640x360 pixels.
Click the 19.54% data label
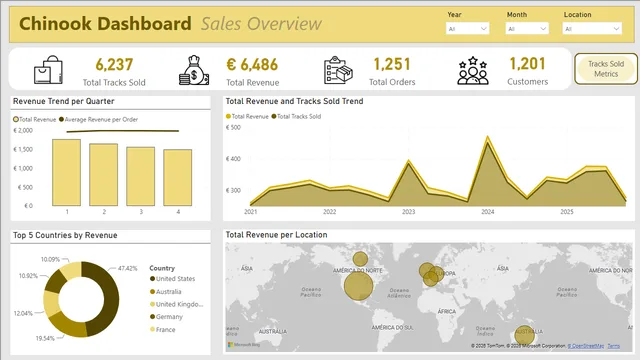point(45,338)
